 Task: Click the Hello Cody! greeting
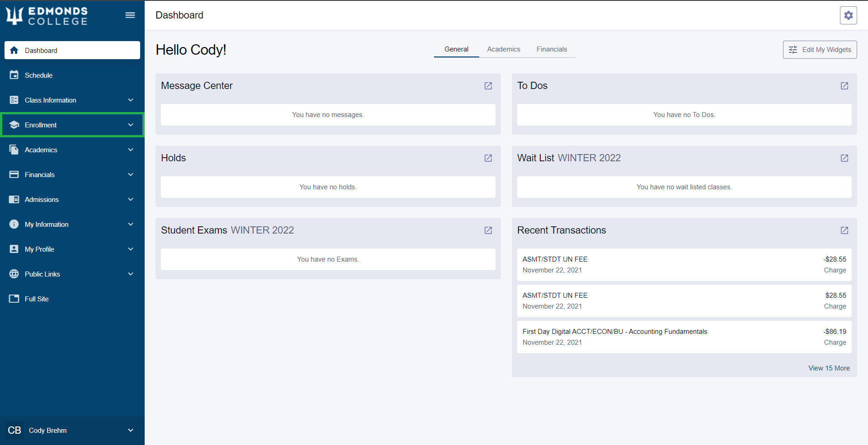pos(191,50)
